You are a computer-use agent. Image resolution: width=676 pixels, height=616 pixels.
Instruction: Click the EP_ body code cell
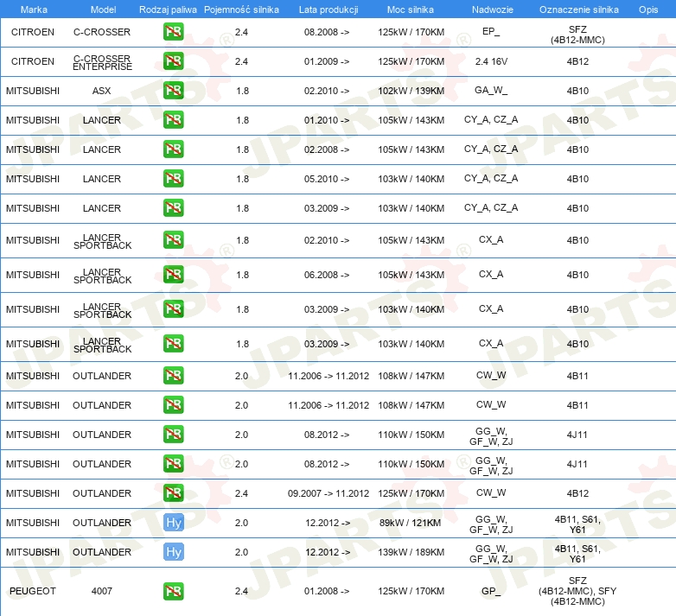coord(491,31)
